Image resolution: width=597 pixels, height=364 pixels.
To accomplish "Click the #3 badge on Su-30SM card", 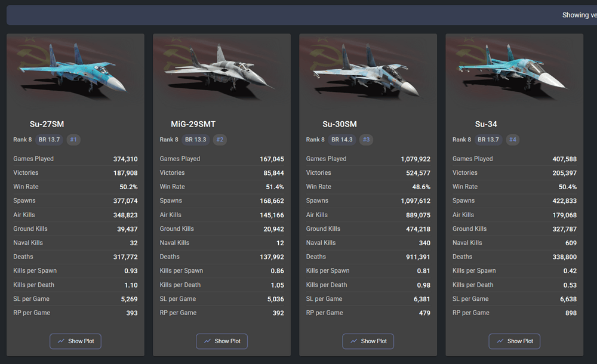I will [366, 140].
